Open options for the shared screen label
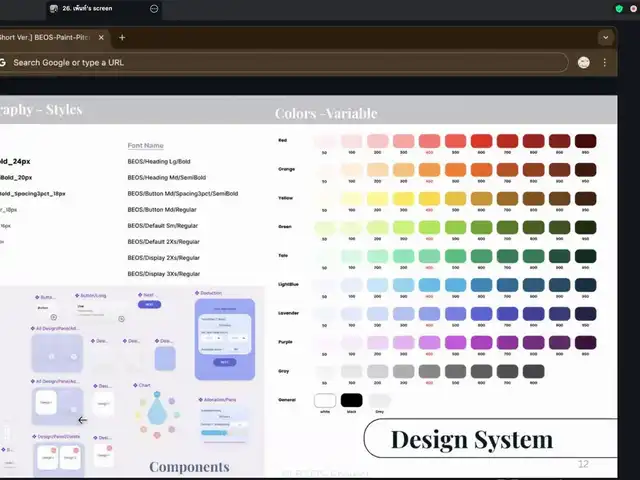The height and width of the screenshot is (480, 640). 154,8
